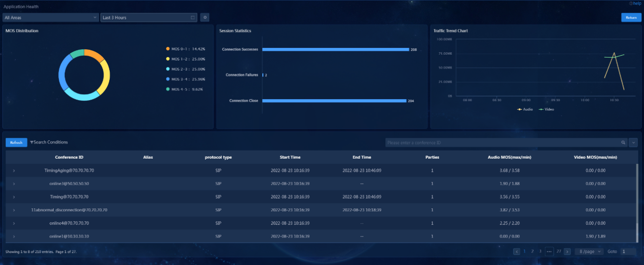
Task: Go to the previous page arrow
Action: coord(516,251)
